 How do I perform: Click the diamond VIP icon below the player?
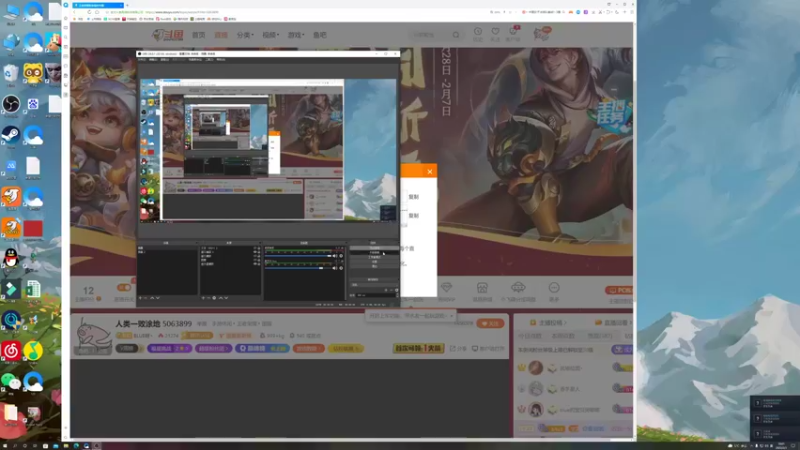[446, 288]
